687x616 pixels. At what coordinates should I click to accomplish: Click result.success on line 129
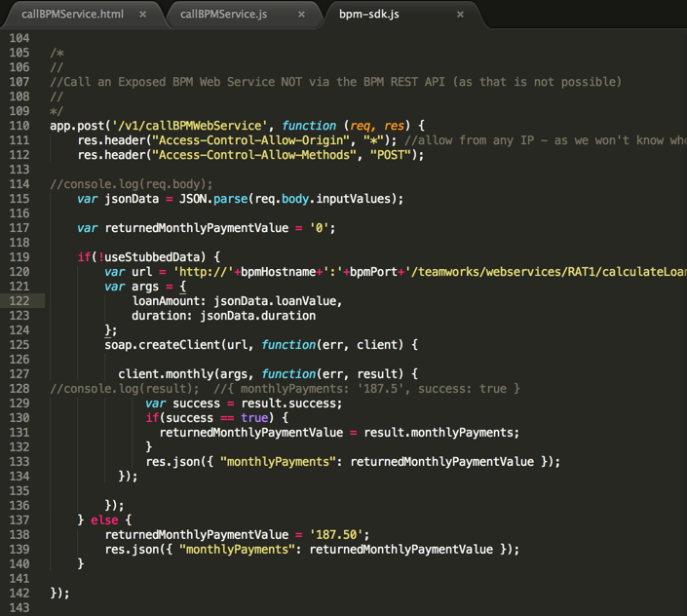point(288,404)
